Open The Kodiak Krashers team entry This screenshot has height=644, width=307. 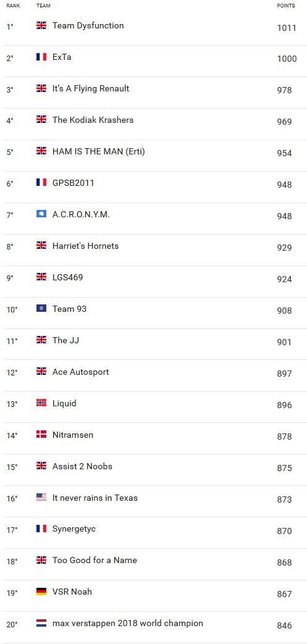93,120
